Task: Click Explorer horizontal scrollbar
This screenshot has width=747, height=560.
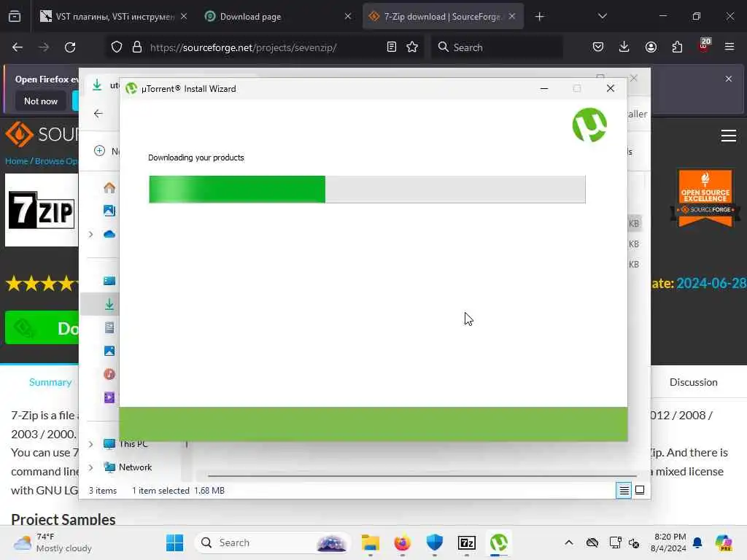Action: (x=422, y=475)
